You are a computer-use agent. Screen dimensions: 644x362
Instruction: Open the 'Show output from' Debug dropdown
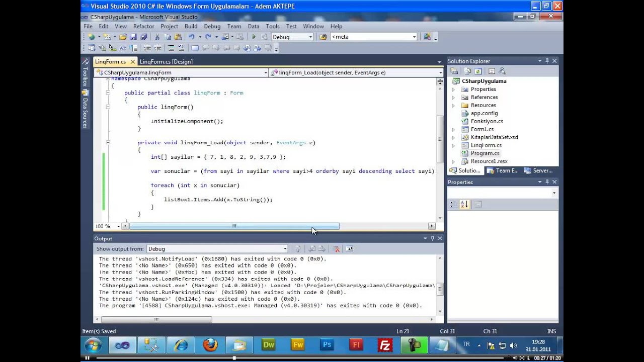pos(285,249)
